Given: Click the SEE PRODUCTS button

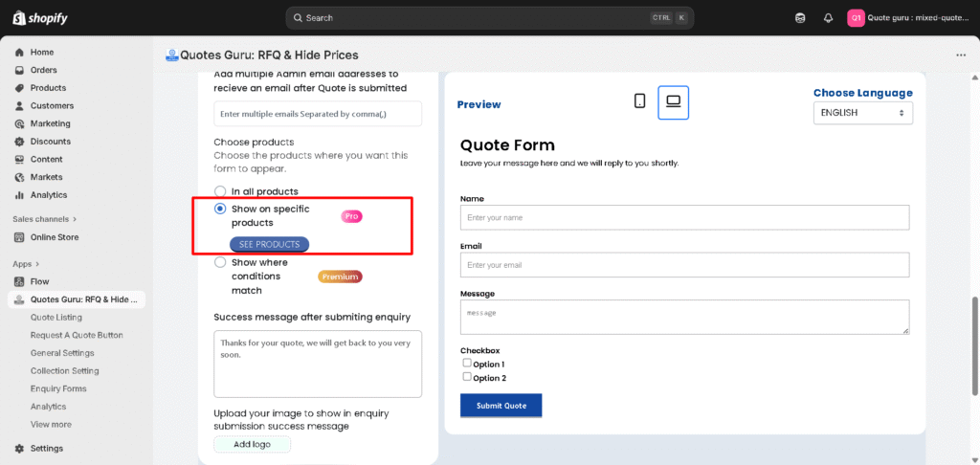Looking at the screenshot, I should 269,245.
